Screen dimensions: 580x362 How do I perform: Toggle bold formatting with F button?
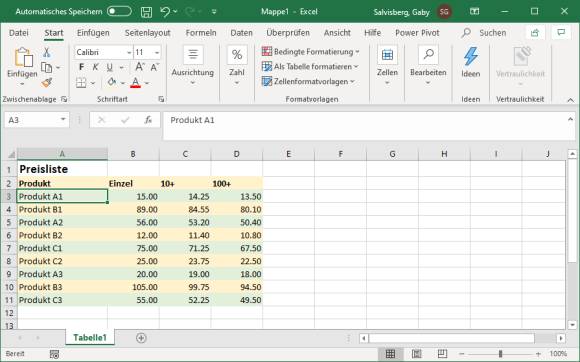tap(81, 67)
